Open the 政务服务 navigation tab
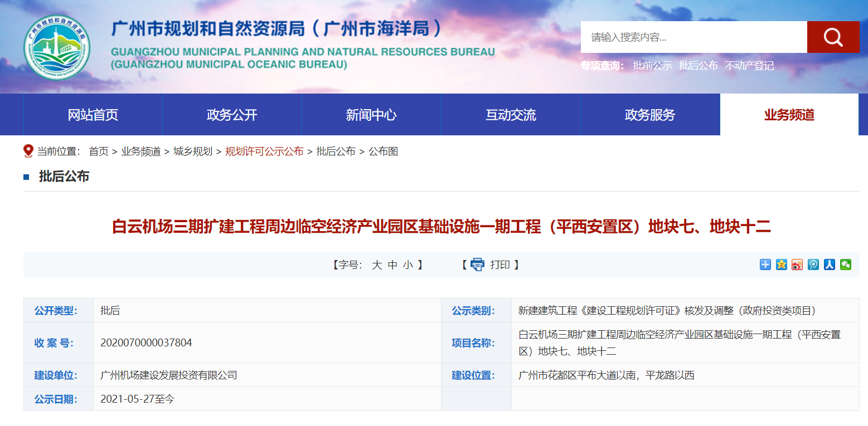Screen dimensions: 868x426 650,115
